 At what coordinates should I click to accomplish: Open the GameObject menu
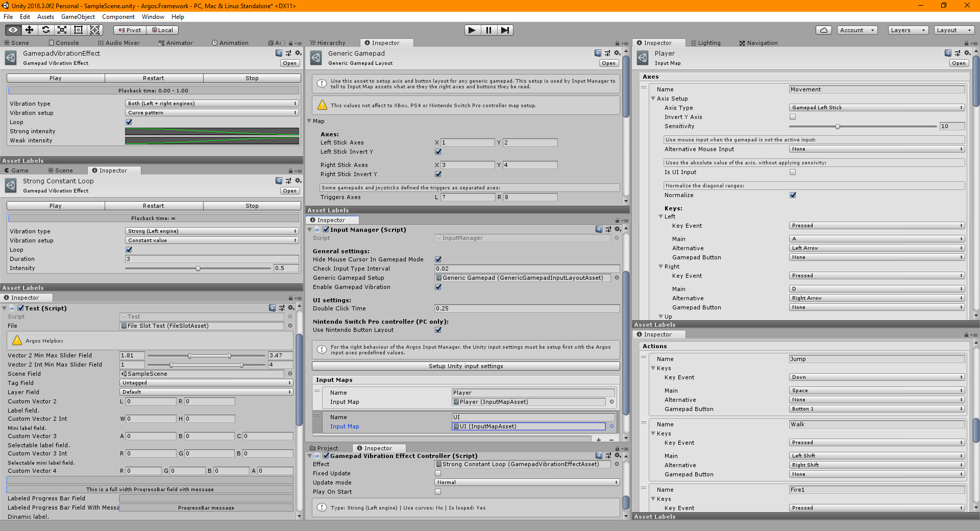pos(78,17)
